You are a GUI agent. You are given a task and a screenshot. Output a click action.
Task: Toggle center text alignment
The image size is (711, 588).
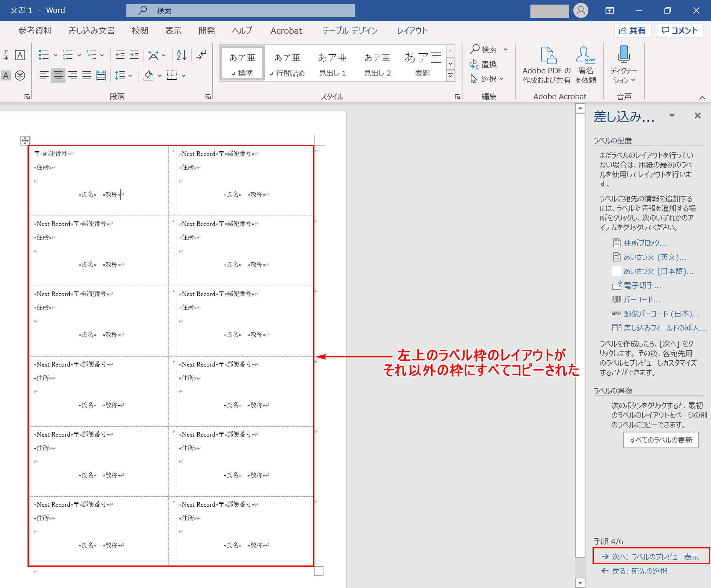coord(58,75)
